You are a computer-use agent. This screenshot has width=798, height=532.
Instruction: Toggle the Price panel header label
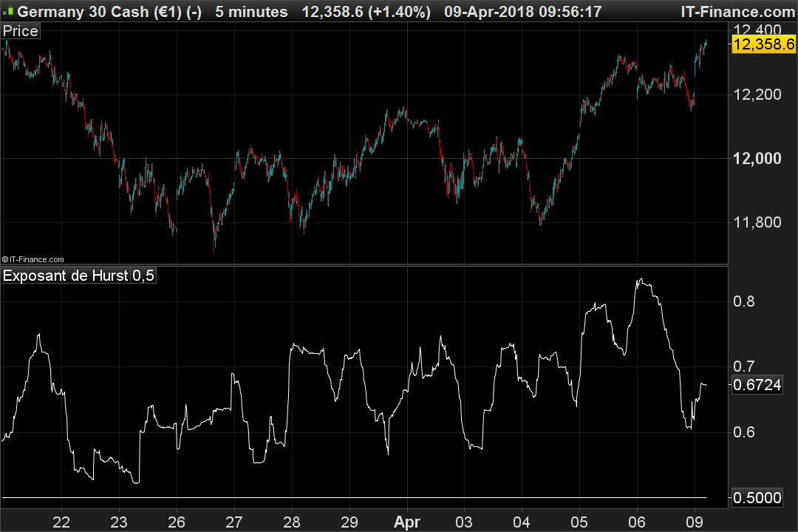click(19, 31)
